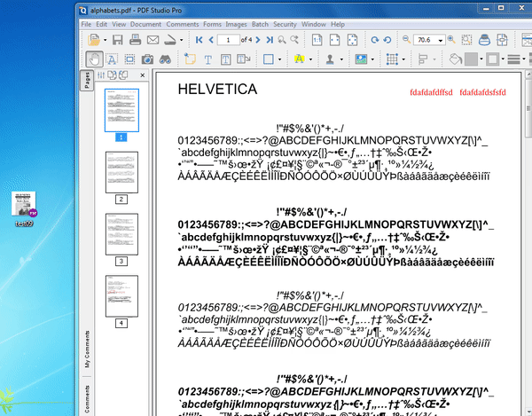532x416 pixels.
Task: Jump to the first page
Action: (199, 40)
